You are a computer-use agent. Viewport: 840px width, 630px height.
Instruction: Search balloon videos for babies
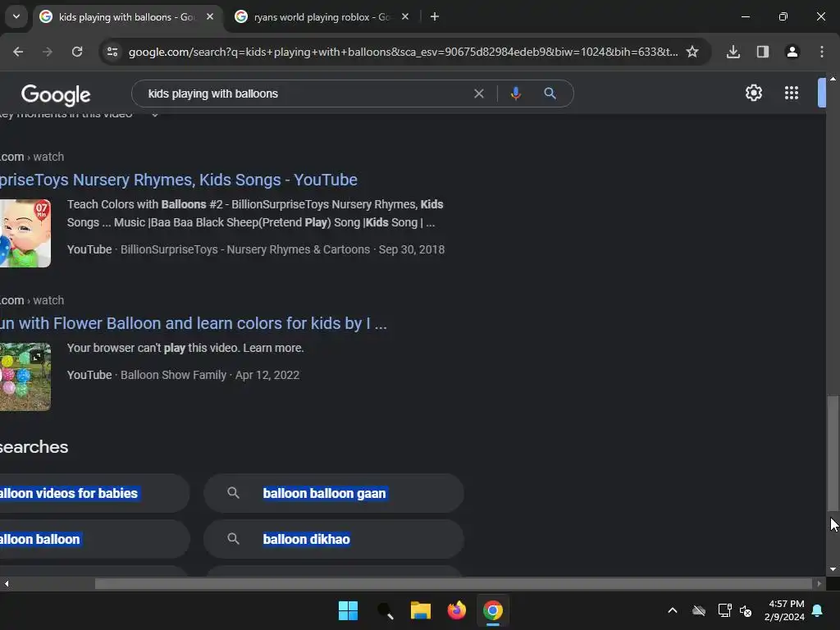95,493
